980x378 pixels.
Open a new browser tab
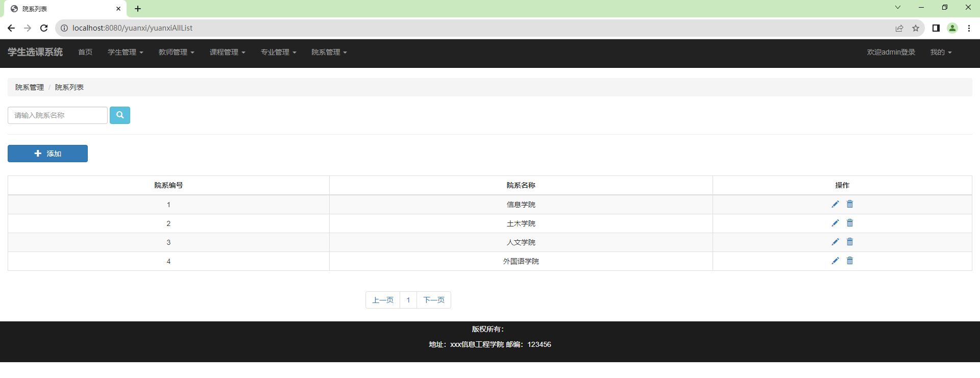[138, 9]
